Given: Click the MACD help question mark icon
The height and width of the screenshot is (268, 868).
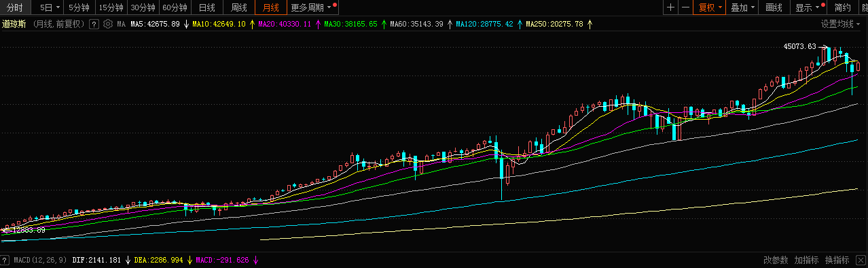Looking at the screenshot, I should coord(5,260).
